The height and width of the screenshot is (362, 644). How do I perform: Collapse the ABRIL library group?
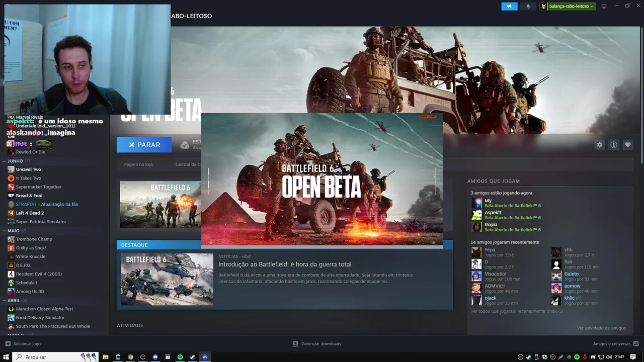15,300
